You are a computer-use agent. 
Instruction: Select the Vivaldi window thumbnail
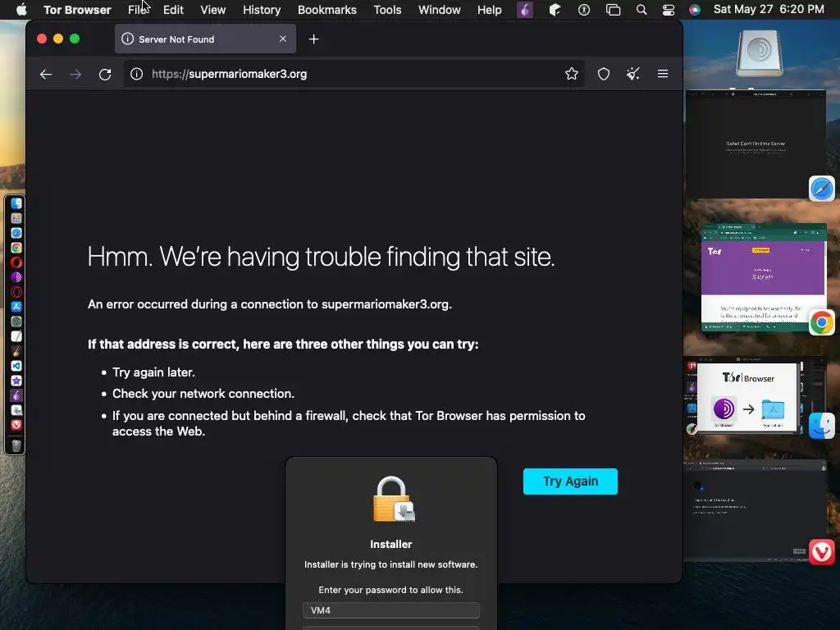pyautogui.click(x=756, y=512)
